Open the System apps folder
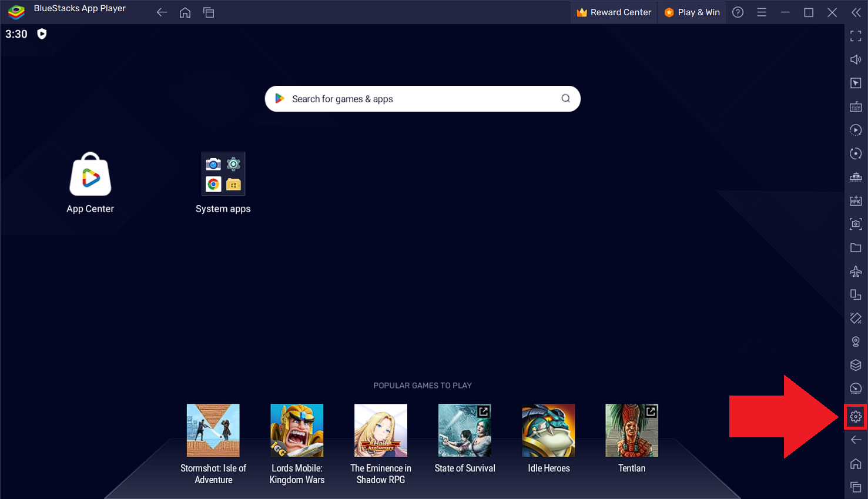 [223, 183]
